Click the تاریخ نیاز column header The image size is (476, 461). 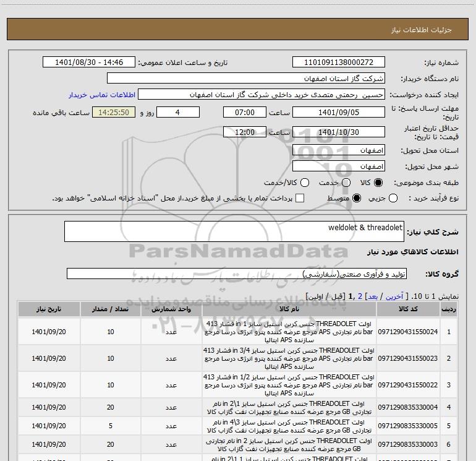[49, 309]
